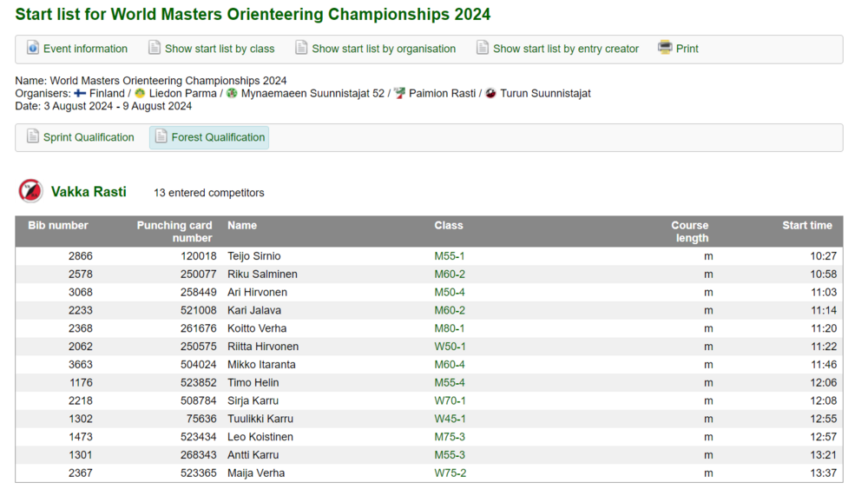Open class W50-1 for Riitta Hirvonen
The width and height of the screenshot is (868, 496).
(450, 347)
